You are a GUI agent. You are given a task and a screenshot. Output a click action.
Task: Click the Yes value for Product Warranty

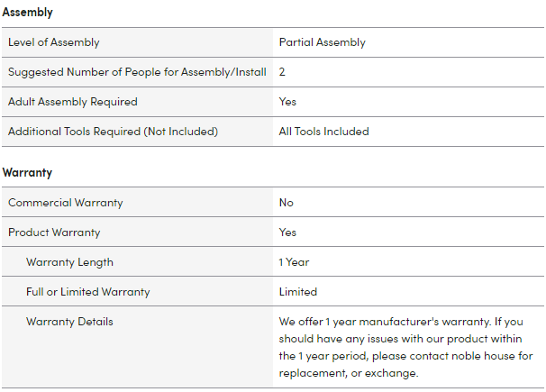tap(287, 232)
